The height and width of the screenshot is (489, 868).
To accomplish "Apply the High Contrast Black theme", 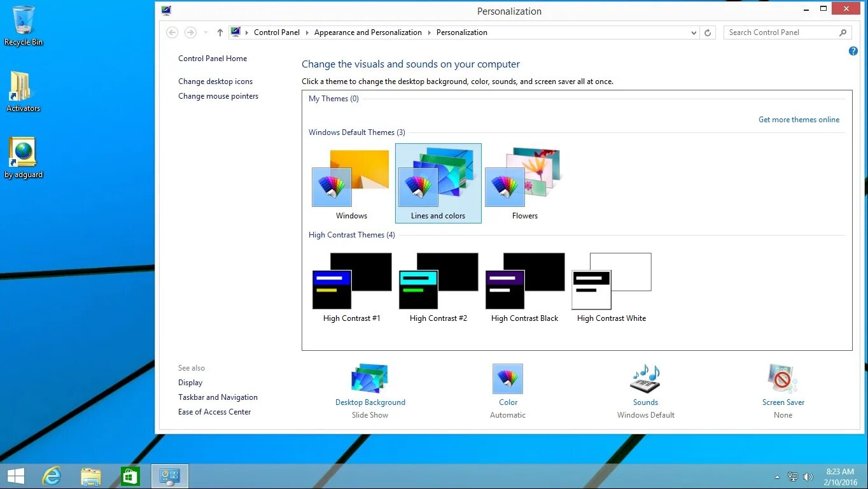I will [524, 286].
